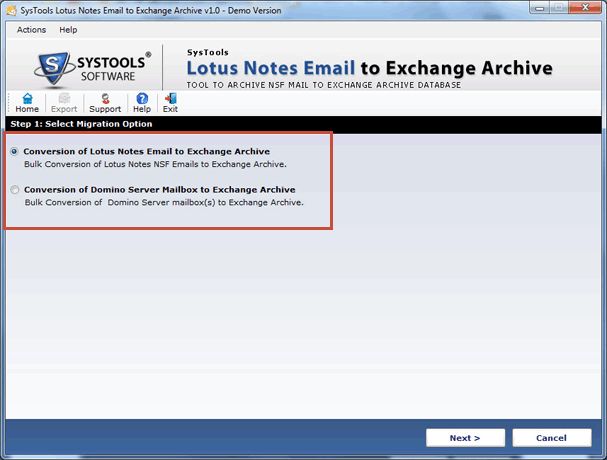
Task: Click the 'TOOL TO ARCHIVE NSF MAIL' tagline text
Action: [x=325, y=85]
